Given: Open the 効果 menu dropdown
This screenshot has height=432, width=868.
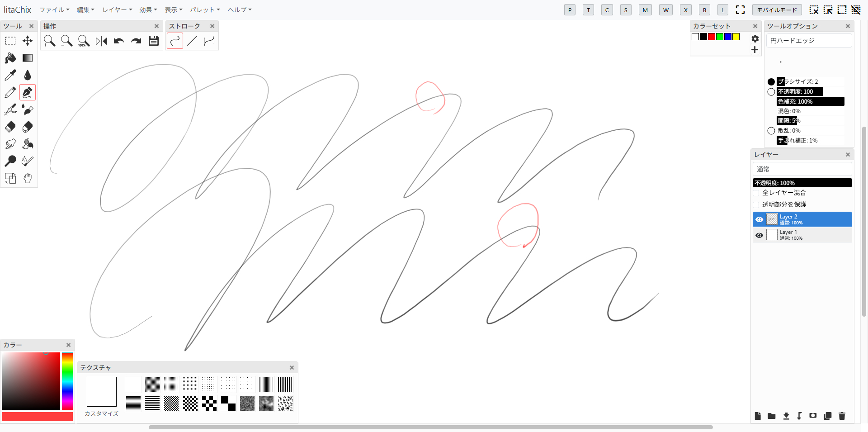Looking at the screenshot, I should (x=148, y=10).
